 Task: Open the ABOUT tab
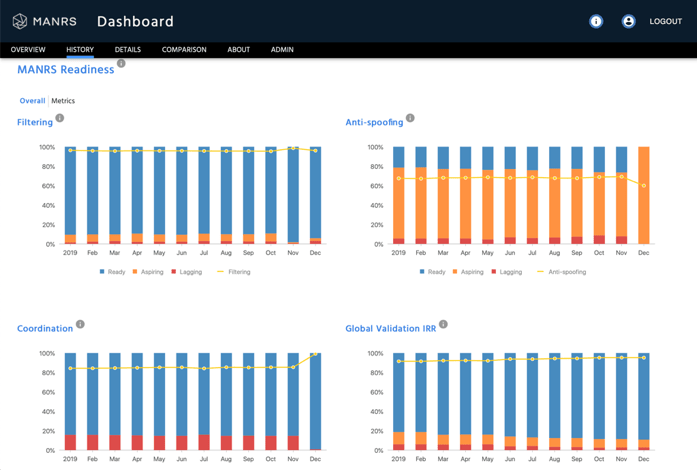point(239,49)
